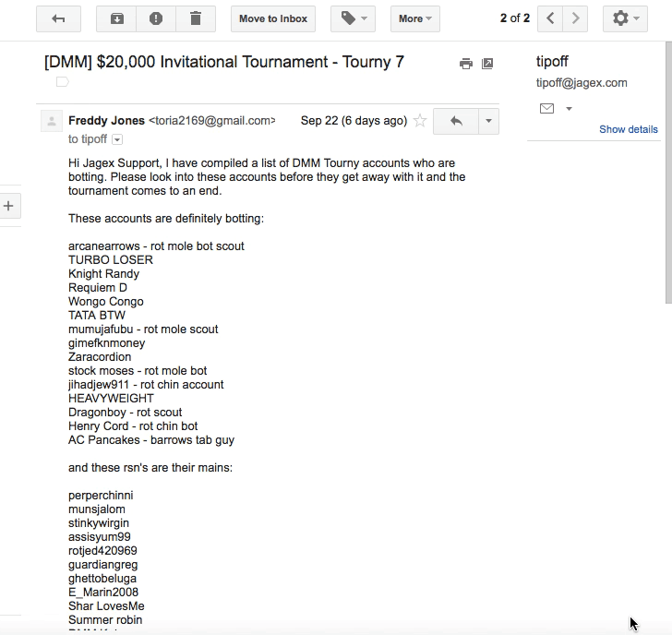Click the 'HEAVYWEIGHT' line
The image size is (672, 635).
click(111, 399)
